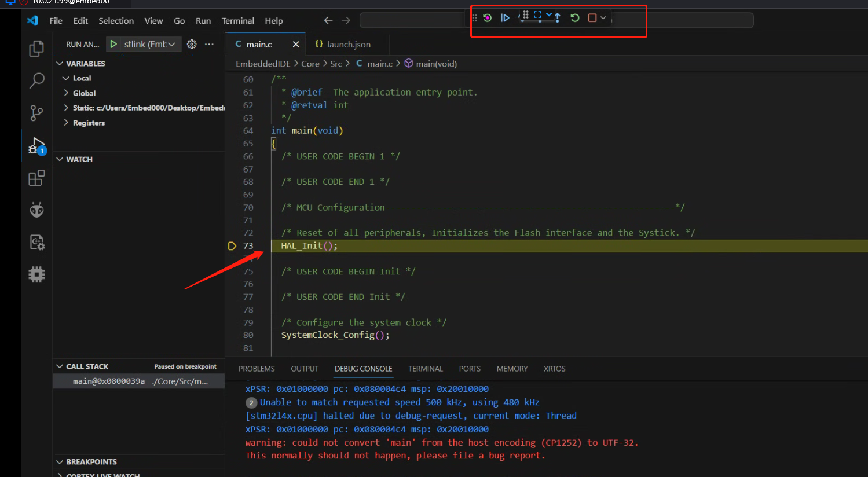Switch to the PROBLEMS panel tab
The image size is (868, 477).
pos(257,369)
